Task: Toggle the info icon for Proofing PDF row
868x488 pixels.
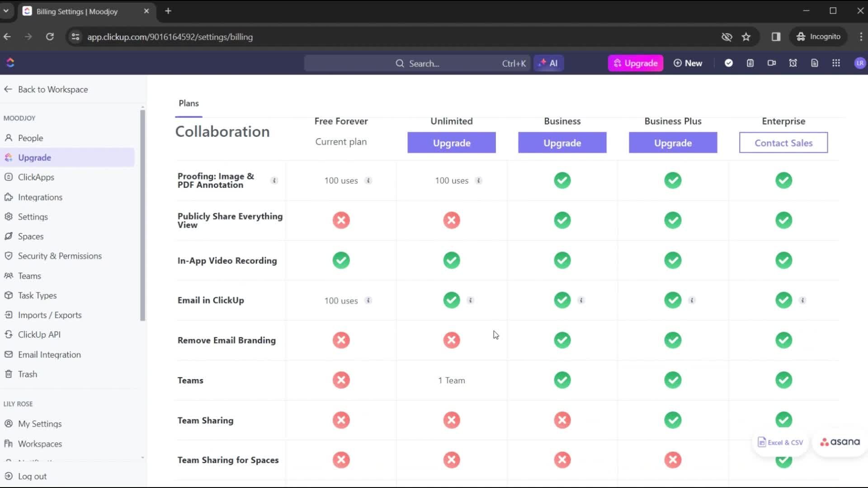Action: coord(274,181)
